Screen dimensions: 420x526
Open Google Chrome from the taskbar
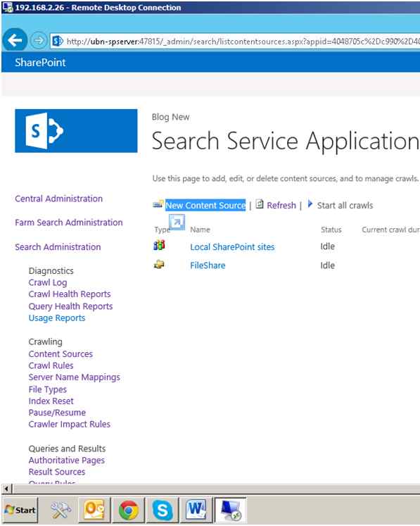(x=128, y=511)
